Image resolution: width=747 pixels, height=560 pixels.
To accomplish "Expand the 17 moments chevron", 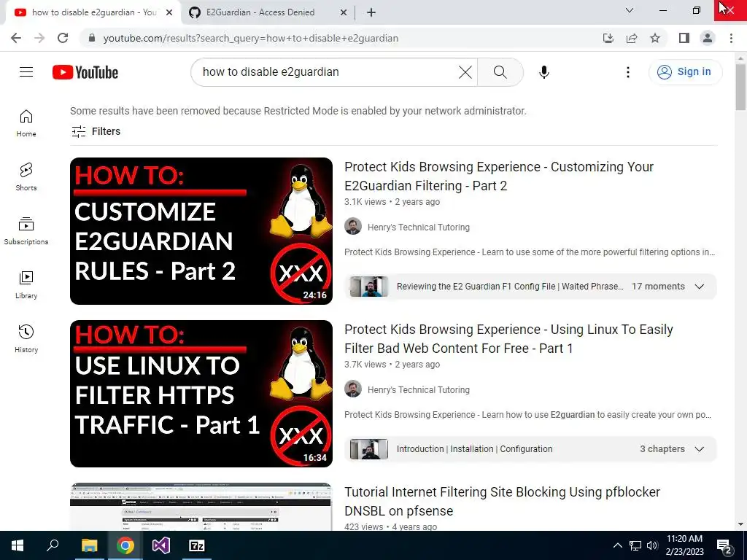I will tap(700, 287).
